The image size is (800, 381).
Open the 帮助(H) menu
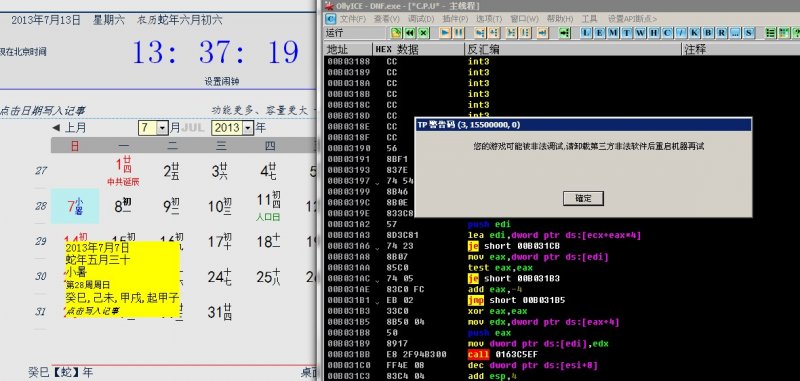point(560,19)
